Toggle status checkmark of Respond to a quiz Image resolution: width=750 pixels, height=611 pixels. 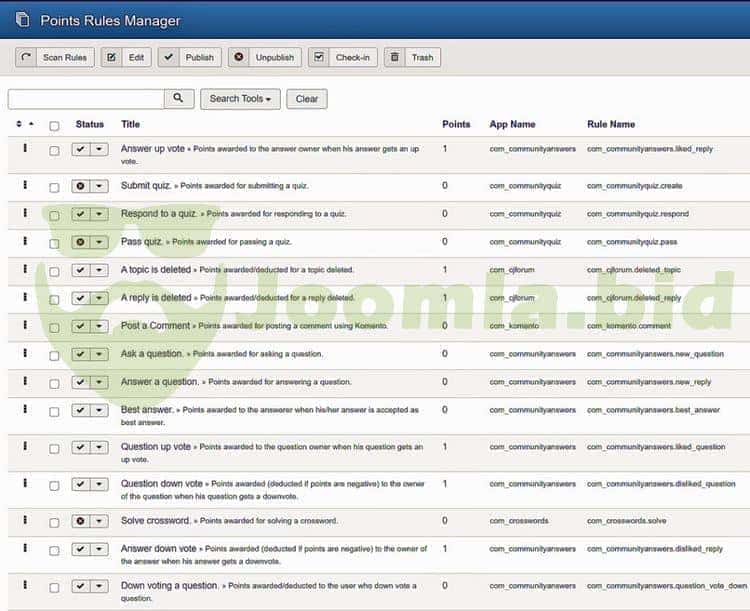point(80,214)
